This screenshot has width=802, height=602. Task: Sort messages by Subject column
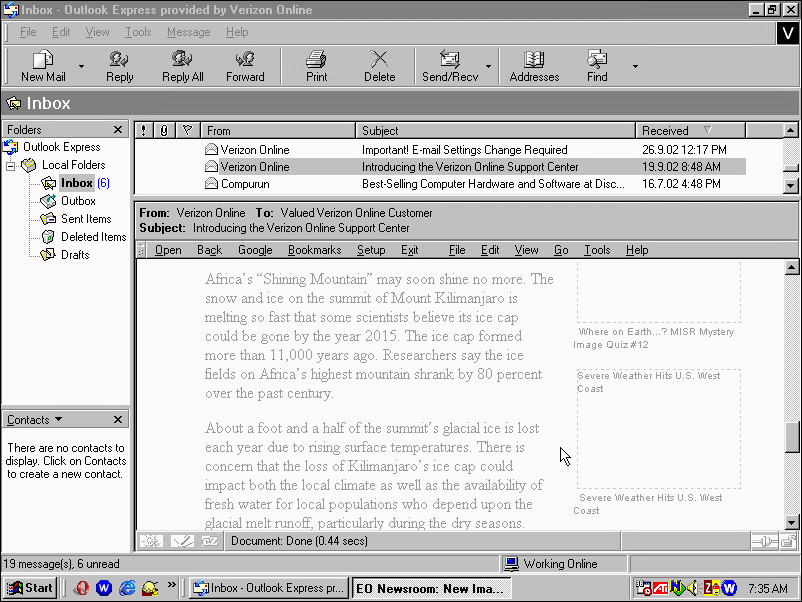[495, 130]
